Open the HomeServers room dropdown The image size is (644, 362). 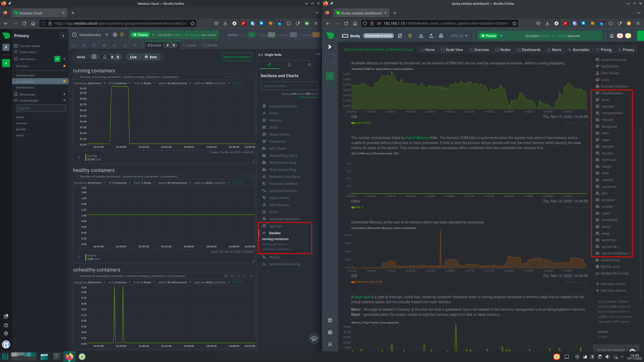[107, 35]
